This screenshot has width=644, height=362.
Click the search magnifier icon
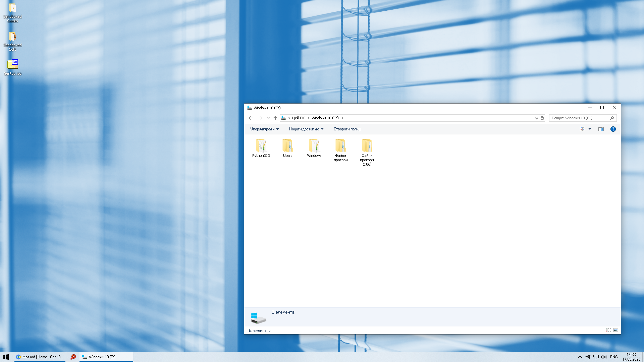(612, 118)
